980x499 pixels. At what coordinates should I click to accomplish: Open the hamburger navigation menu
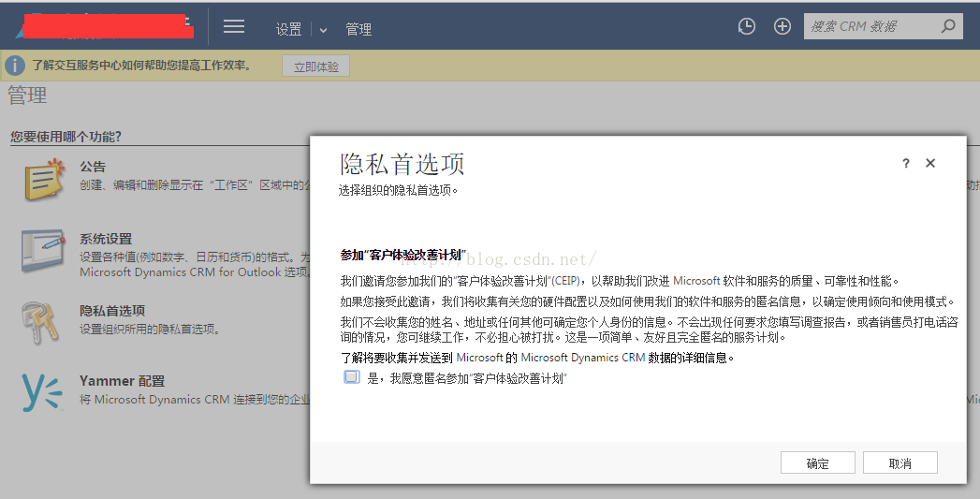234,26
